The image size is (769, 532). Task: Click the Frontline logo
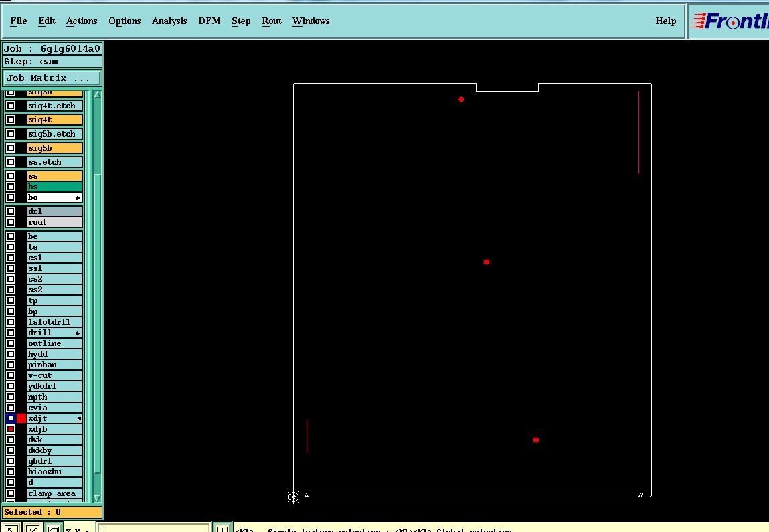click(x=730, y=21)
